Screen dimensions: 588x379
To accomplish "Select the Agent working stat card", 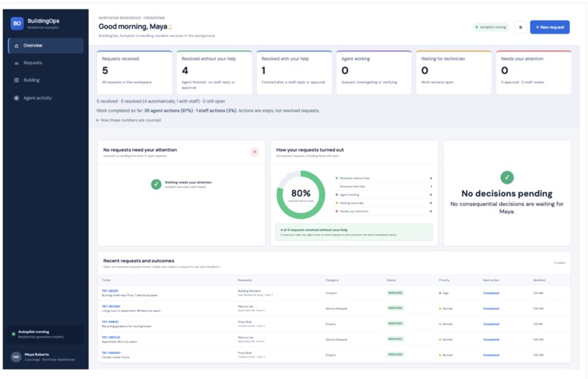I will [374, 72].
